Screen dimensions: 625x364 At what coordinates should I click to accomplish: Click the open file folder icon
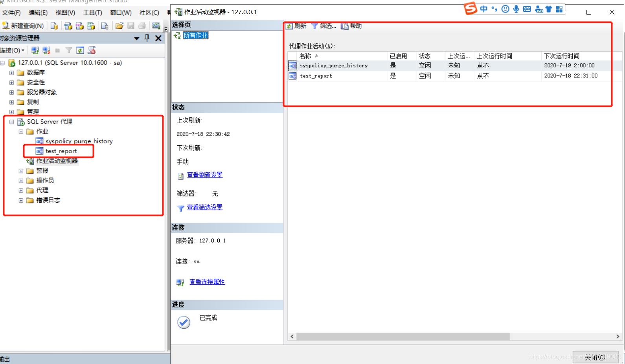(119, 26)
